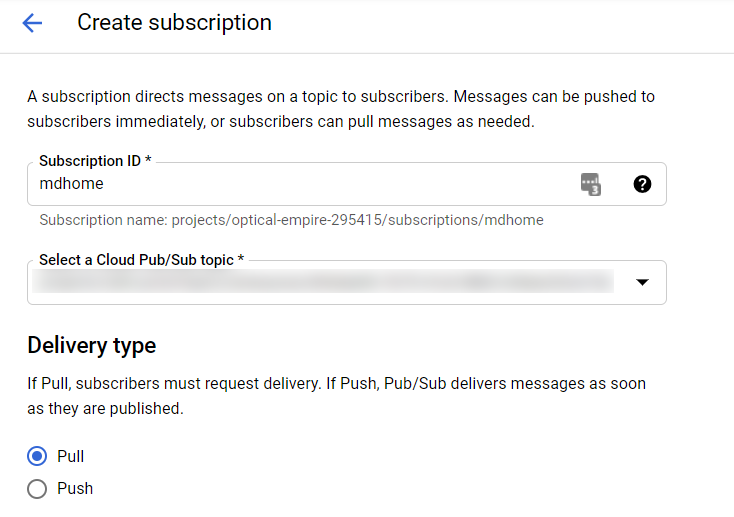Open the password manager icon in Subscription ID

pos(591,184)
